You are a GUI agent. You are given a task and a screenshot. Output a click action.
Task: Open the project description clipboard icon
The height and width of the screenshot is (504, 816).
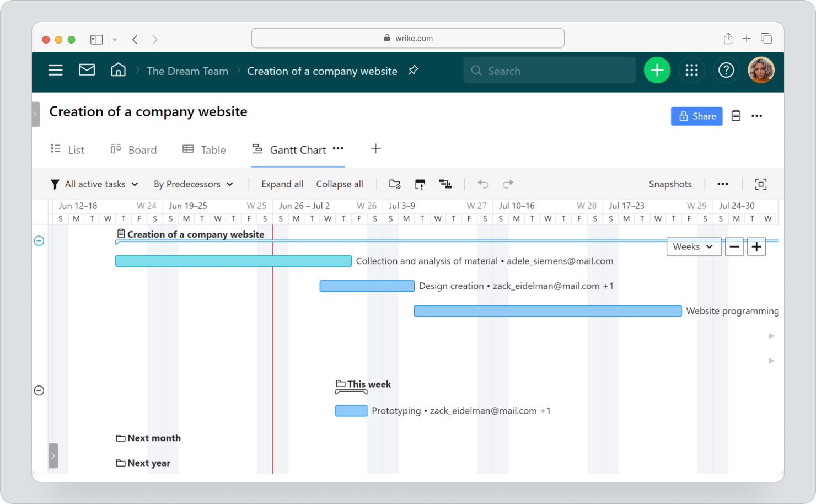coord(736,116)
